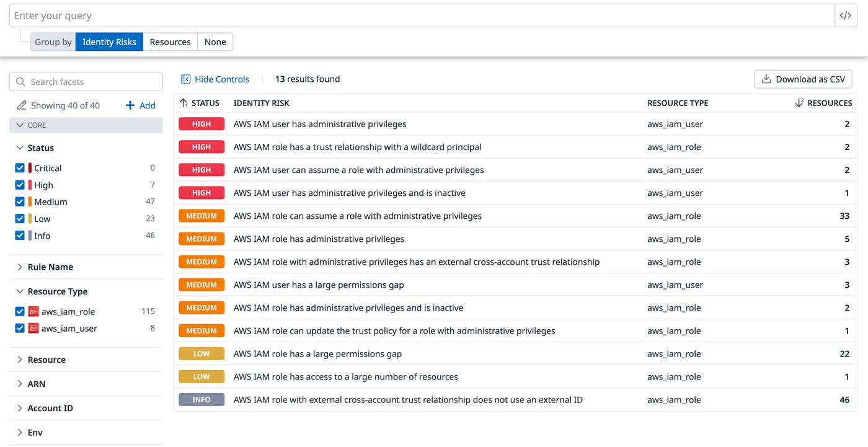
Task: Click the panel icon beside Hide Controls
Action: tap(185, 79)
